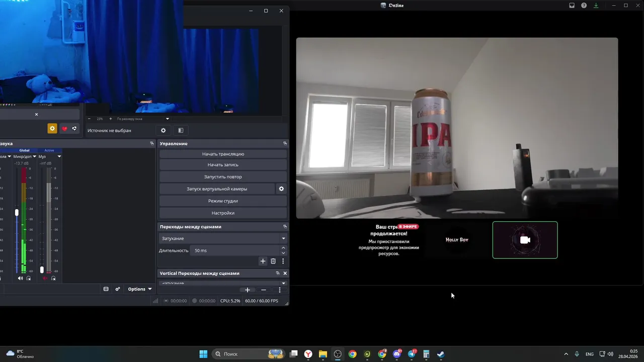Click the camera icon tile in Online
The image size is (644, 362).
coord(525,240)
